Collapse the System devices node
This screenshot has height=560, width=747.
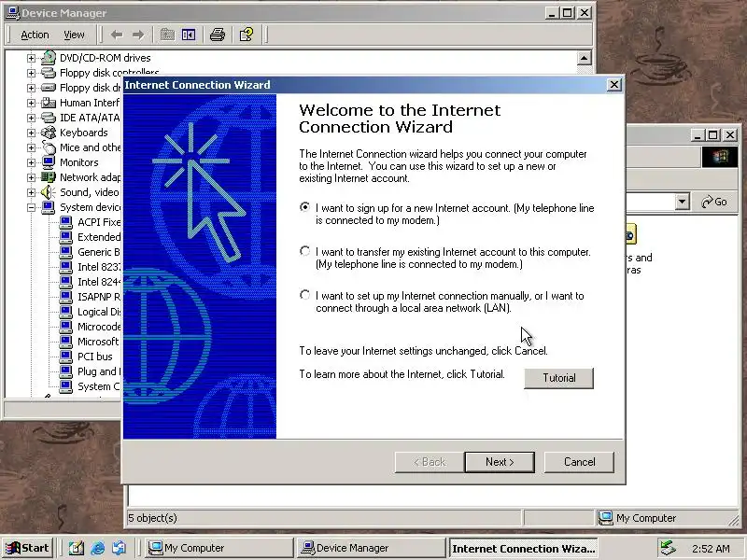[x=32, y=207]
